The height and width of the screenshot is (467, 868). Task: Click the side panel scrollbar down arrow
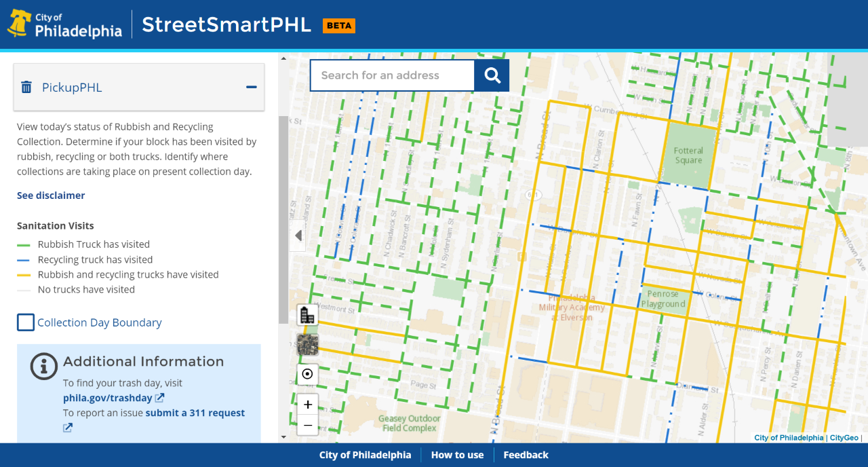283,438
